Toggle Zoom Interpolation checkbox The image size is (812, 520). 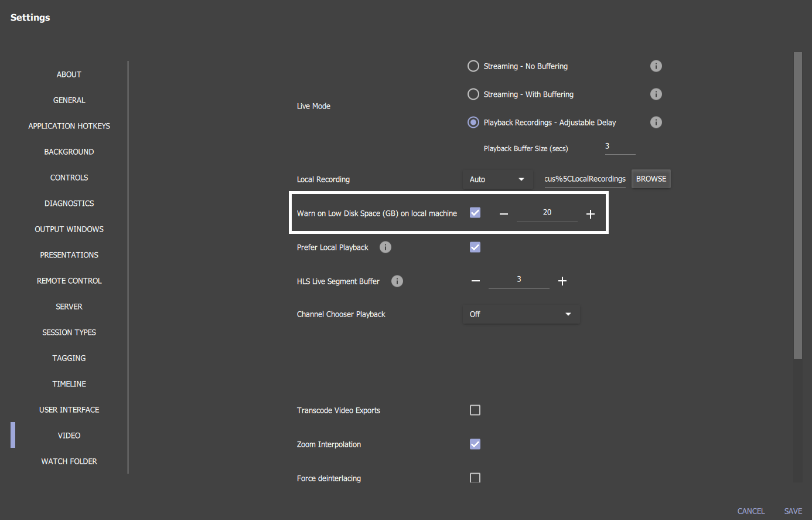click(x=475, y=444)
